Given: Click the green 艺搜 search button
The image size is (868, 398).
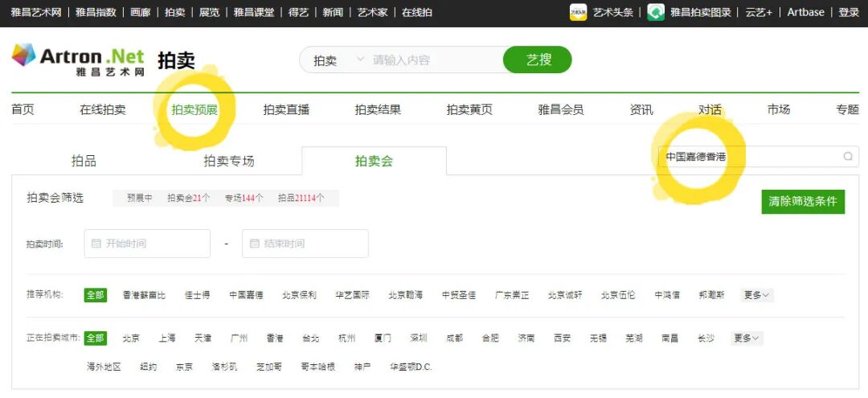Looking at the screenshot, I should pos(538,59).
